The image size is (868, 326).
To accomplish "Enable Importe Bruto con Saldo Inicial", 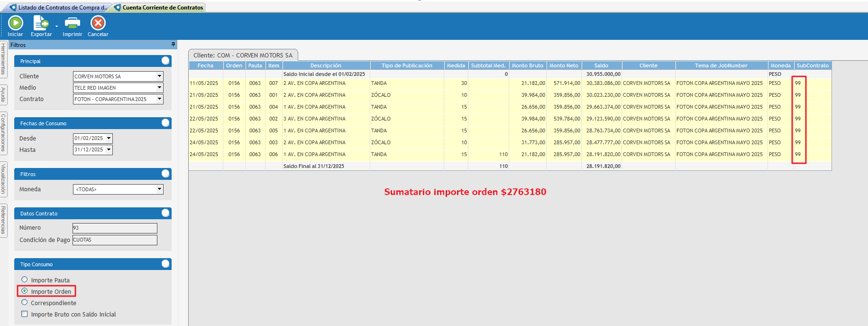I will pyautogui.click(x=25, y=314).
